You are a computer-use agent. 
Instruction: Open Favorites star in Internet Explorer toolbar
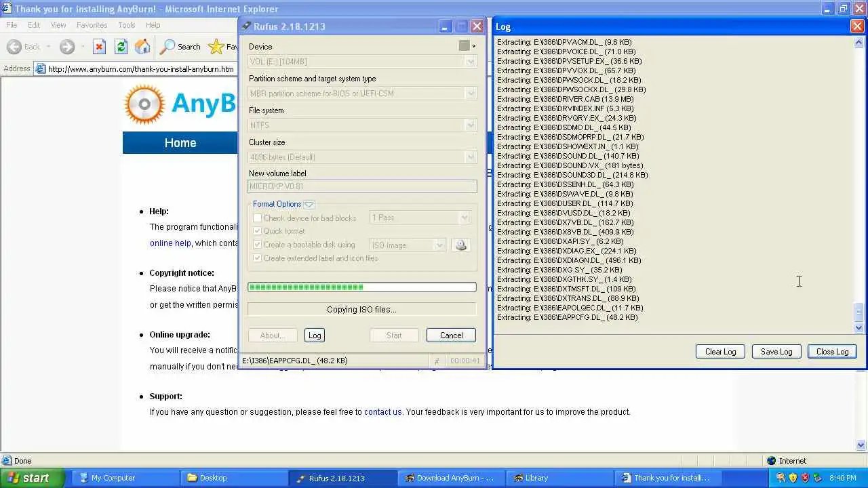coord(216,47)
